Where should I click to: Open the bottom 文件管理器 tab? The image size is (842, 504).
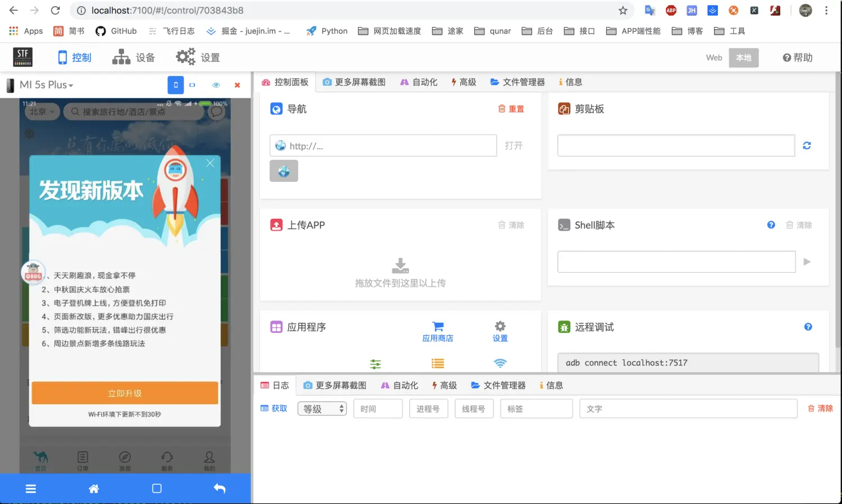tap(498, 386)
